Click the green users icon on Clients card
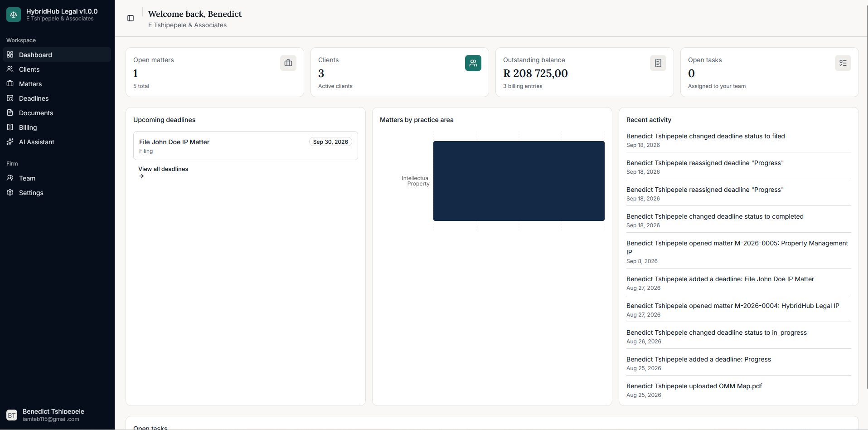868x430 pixels. pos(473,63)
